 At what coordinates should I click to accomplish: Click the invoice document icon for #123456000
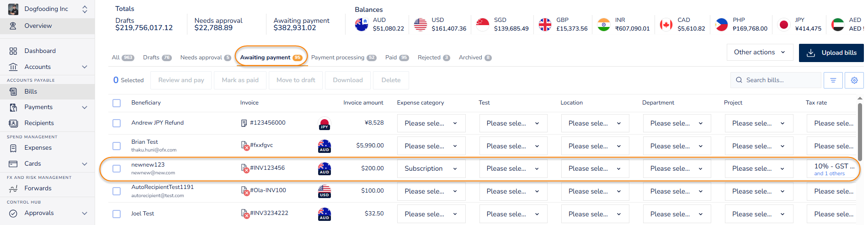point(244,123)
